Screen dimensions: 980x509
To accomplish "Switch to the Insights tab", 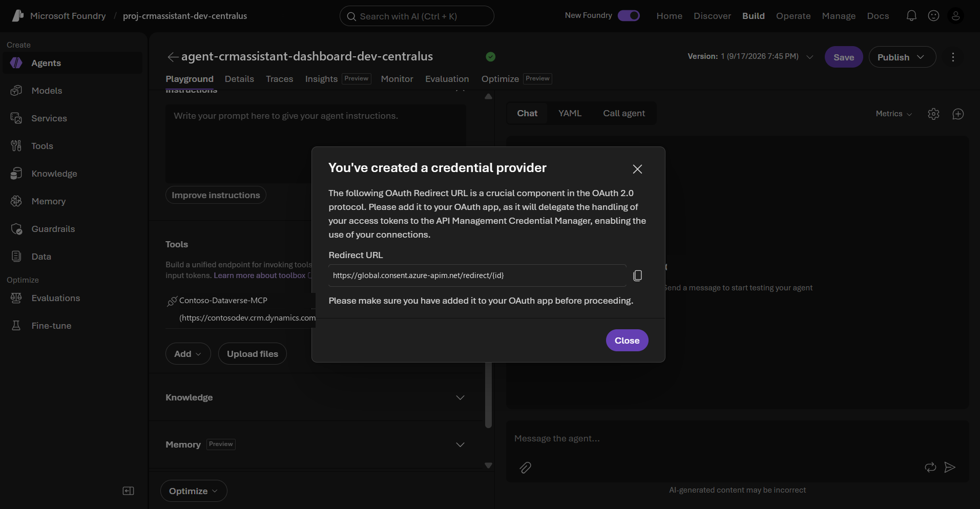I will tap(338, 79).
